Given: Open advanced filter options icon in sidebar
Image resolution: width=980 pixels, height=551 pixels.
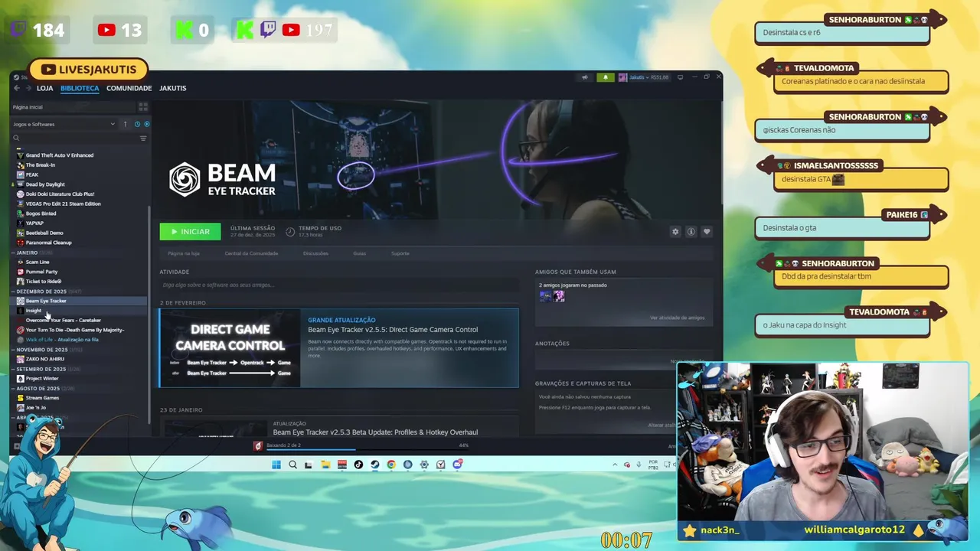Looking at the screenshot, I should pyautogui.click(x=143, y=139).
